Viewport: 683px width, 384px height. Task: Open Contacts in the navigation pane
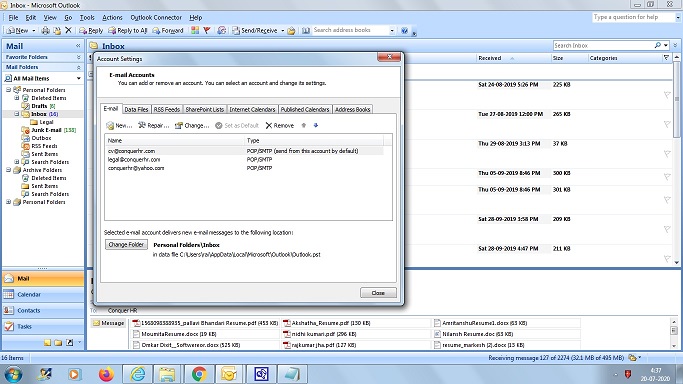(43, 310)
